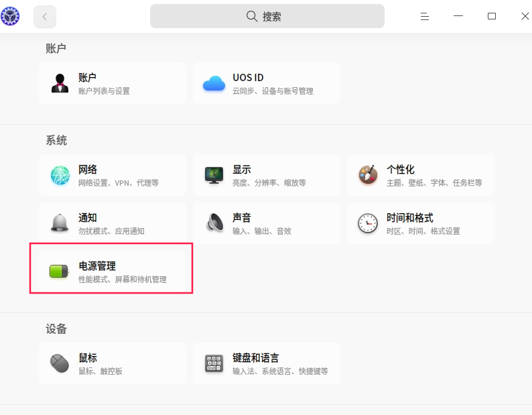
Task: Click the Control Center gear logo icon
Action: pyautogui.click(x=10, y=16)
